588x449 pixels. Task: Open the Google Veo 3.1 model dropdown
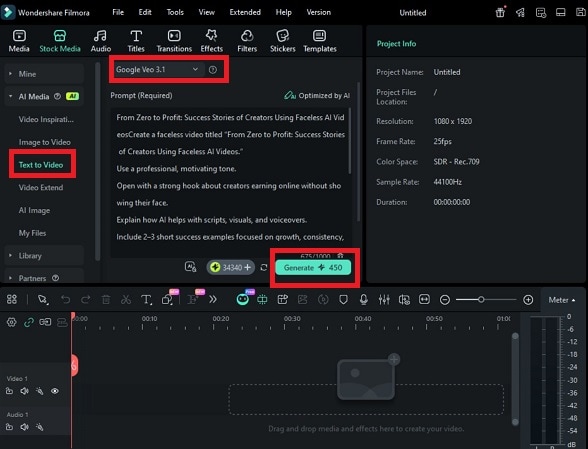(158, 69)
